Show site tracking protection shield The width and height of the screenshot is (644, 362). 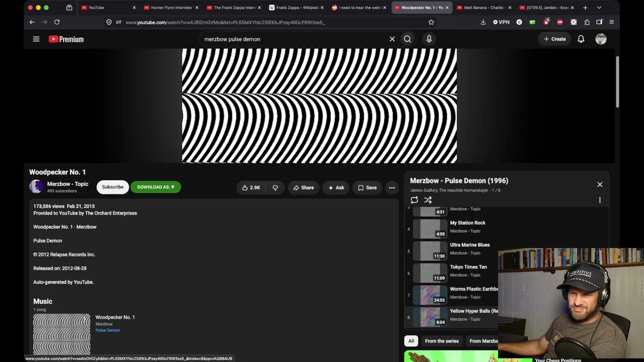coord(109,22)
